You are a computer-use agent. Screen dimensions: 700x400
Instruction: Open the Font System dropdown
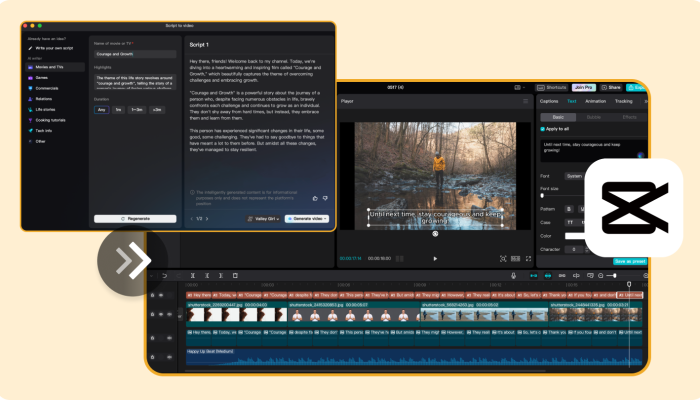(x=575, y=175)
